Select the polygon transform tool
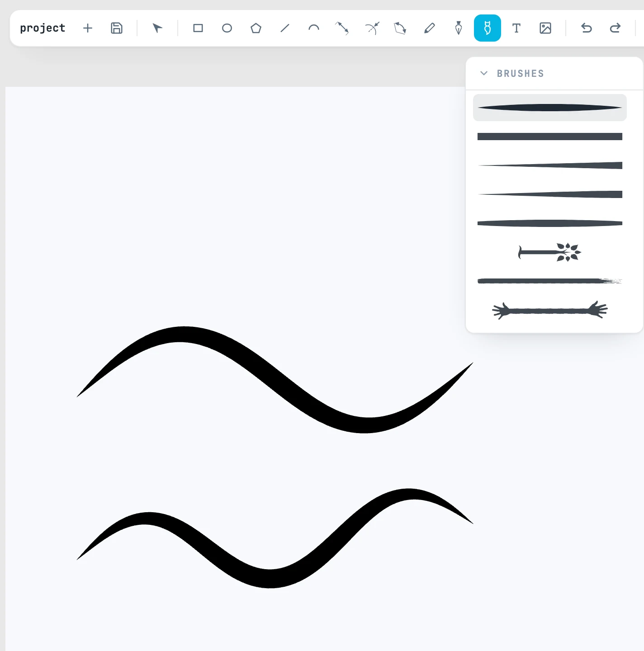 coord(400,28)
